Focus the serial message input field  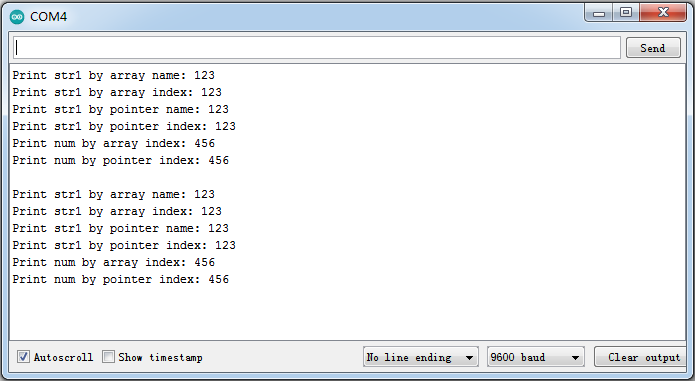point(316,48)
